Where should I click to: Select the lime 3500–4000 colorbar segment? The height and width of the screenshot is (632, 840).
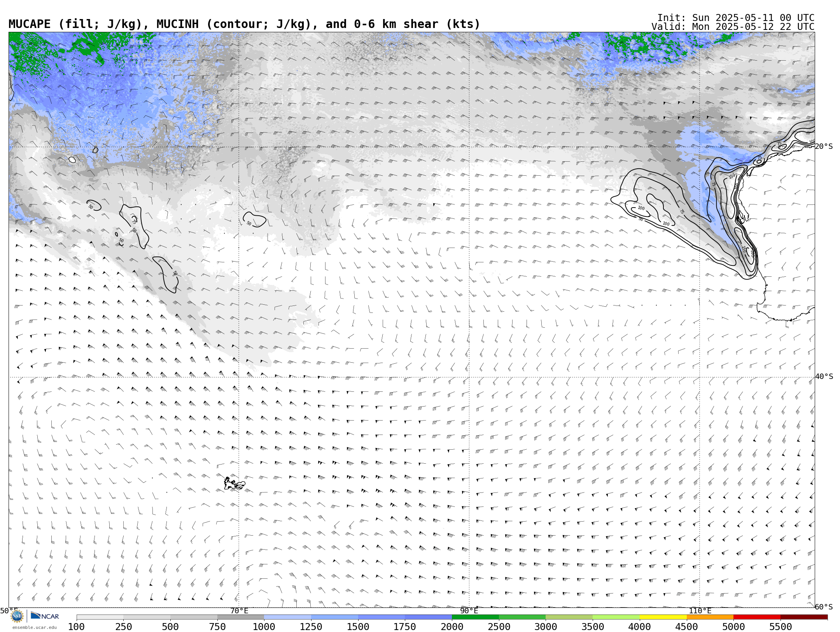coord(616,617)
